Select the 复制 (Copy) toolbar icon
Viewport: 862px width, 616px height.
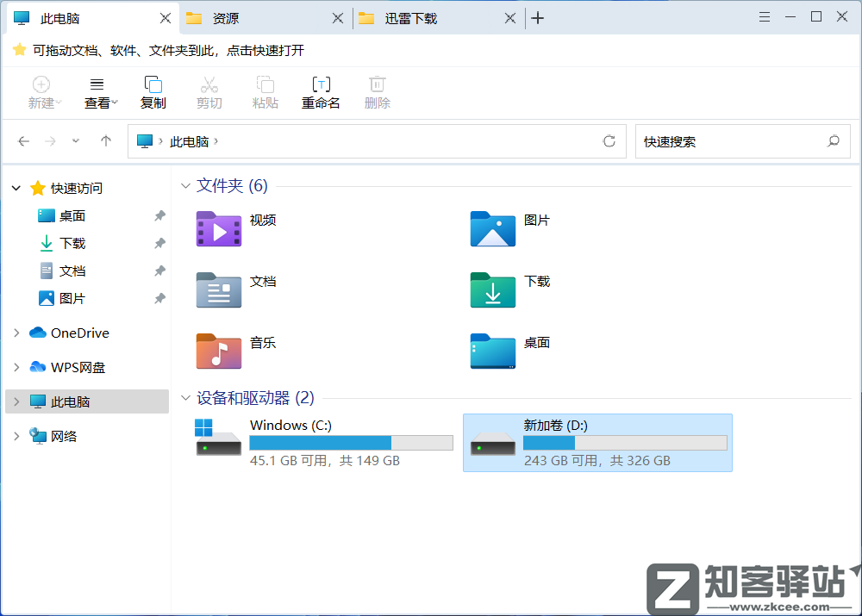point(153,92)
